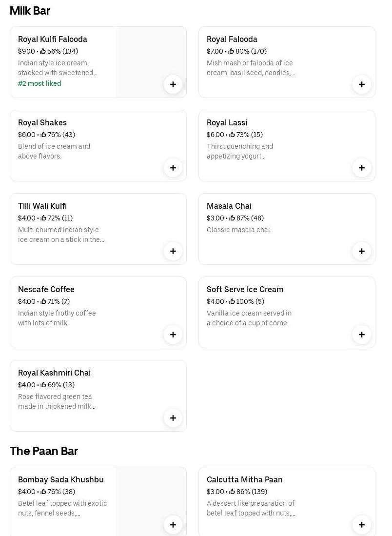
Task: Open Royal Kulfi Falooda item details
Action: (53, 40)
